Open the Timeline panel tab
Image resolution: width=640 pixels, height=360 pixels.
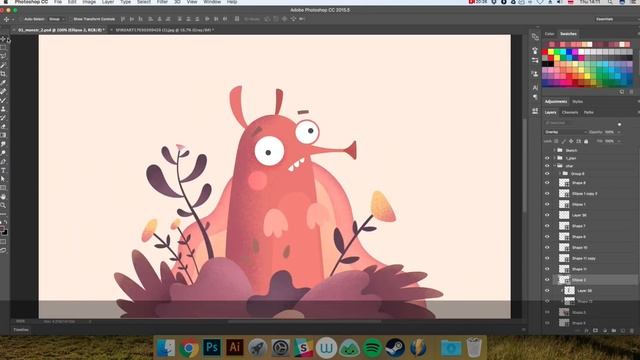[20, 330]
